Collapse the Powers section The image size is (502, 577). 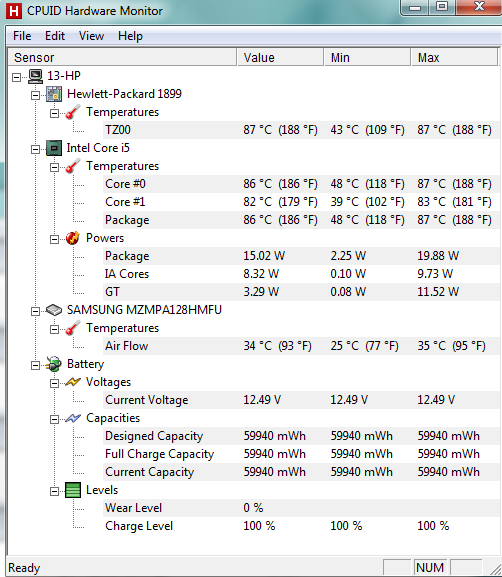54,240
